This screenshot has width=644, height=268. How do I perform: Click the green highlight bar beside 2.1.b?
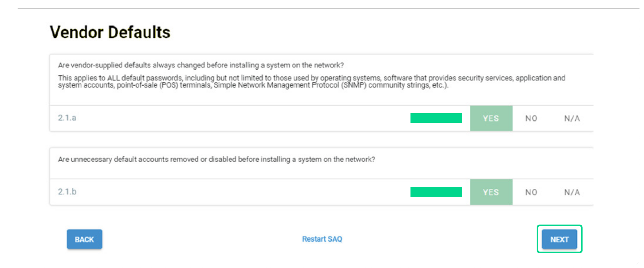tap(436, 191)
